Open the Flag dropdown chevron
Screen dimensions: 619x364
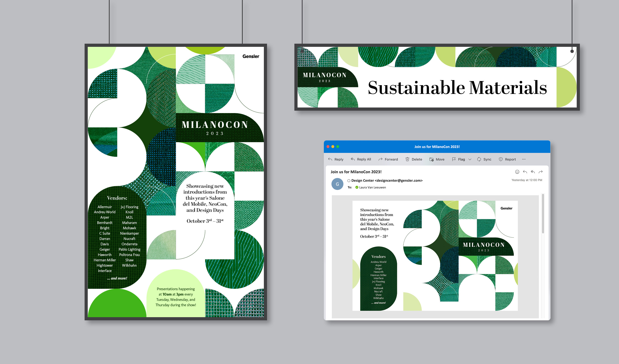point(470,159)
